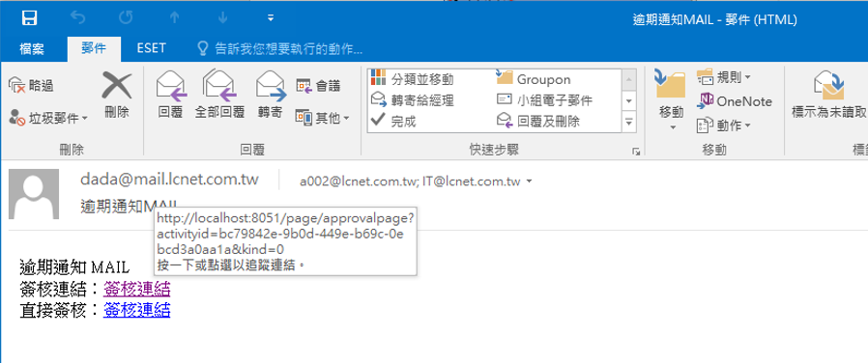
Task: Send the message to OneNote
Action: coord(734,101)
